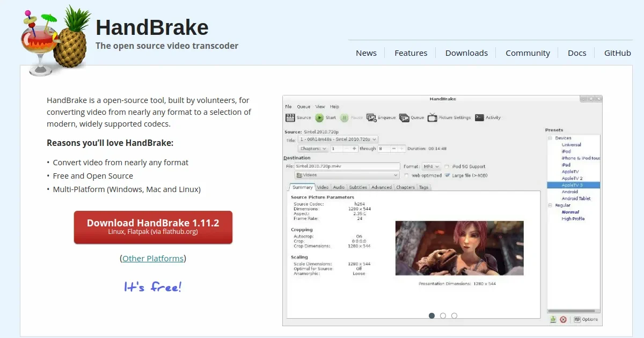Screen dimensions: 644x338
Task: Open the Help menu
Action: point(335,107)
